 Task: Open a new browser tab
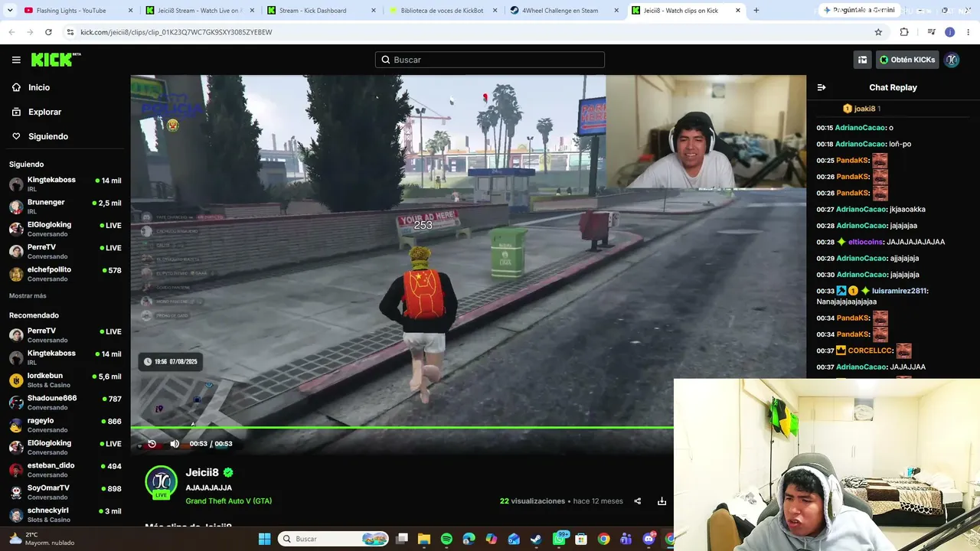pyautogui.click(x=756, y=11)
